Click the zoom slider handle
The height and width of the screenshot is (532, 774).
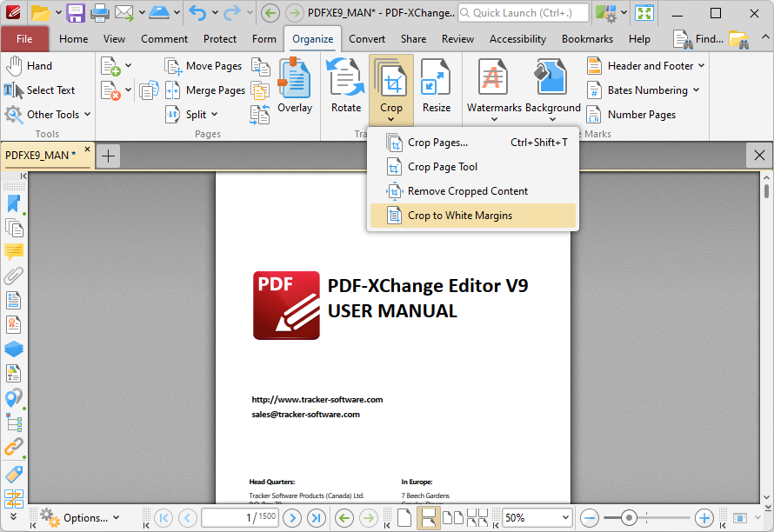[629, 518]
